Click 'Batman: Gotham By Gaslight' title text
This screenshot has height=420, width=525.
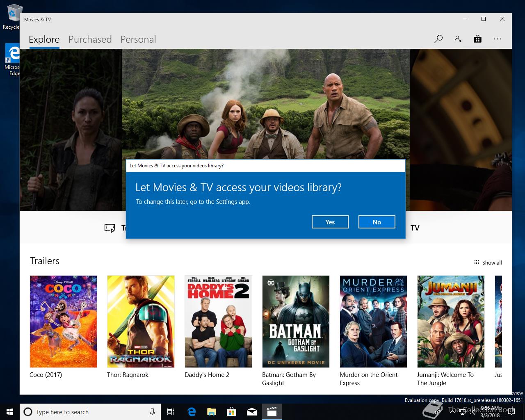coord(289,379)
